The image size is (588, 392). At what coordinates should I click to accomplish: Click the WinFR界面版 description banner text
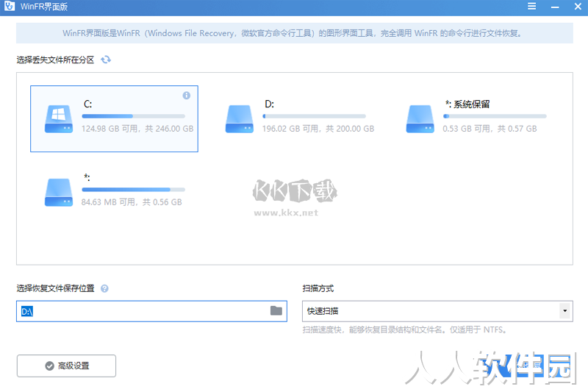point(292,33)
